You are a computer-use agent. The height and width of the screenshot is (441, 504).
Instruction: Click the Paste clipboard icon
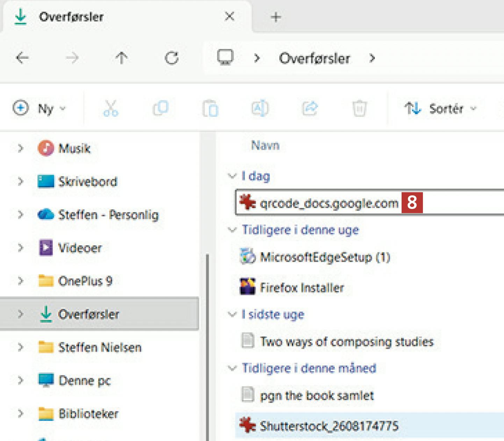pyautogui.click(x=210, y=108)
